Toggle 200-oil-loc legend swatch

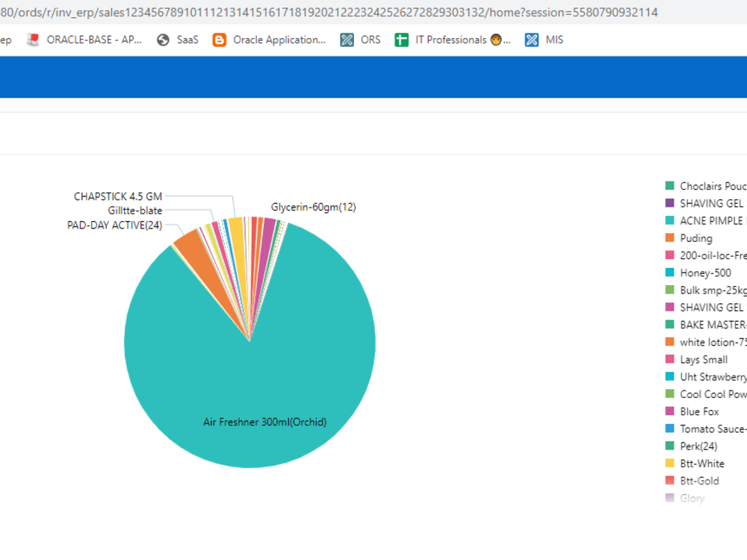670,255
